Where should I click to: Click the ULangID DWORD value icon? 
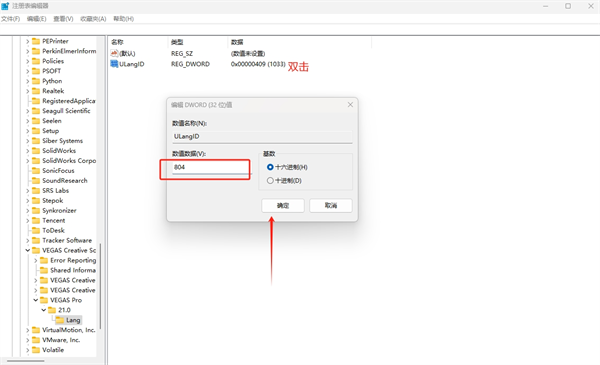pyautogui.click(x=114, y=64)
